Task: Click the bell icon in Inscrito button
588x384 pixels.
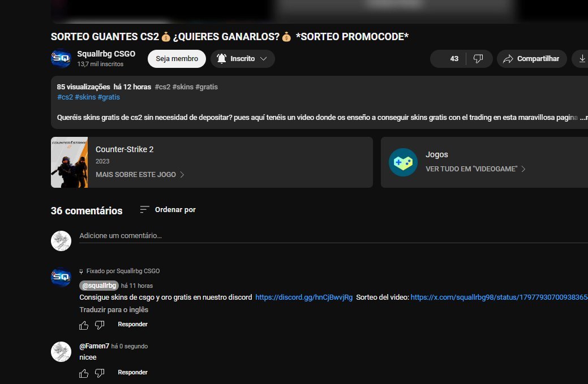Action: pyautogui.click(x=222, y=58)
